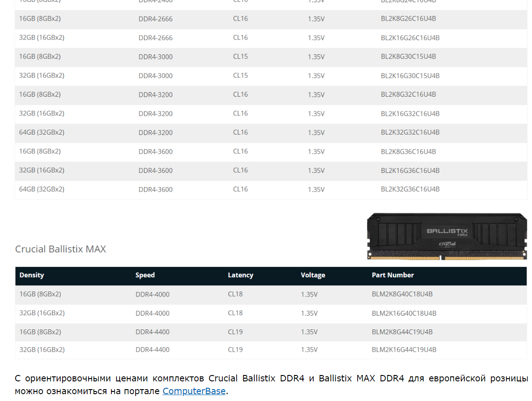532x401 pixels.
Task: Click CL18 in the BLM2K16G40C18U4B row
Action: pos(235,313)
